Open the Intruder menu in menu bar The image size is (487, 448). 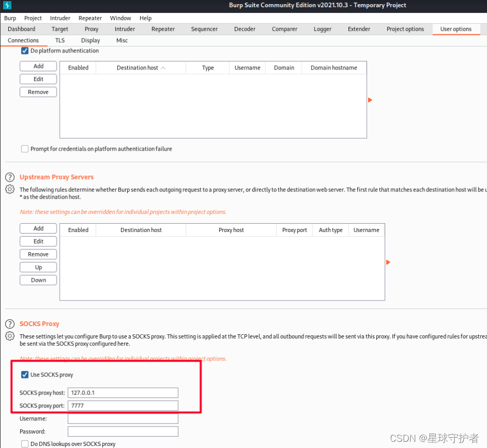pos(60,18)
